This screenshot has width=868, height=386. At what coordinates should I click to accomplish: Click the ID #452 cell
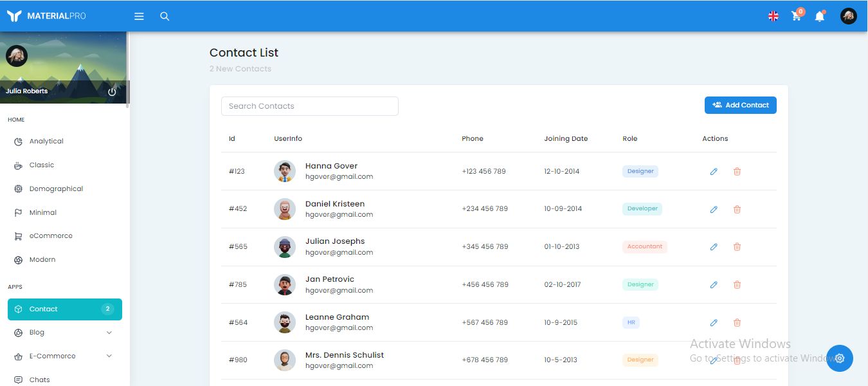click(x=238, y=209)
